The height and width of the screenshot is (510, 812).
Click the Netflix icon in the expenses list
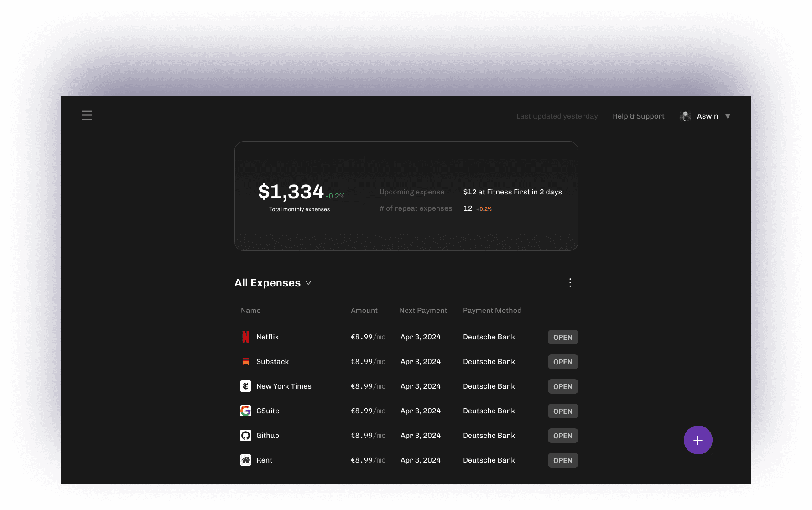tap(245, 337)
